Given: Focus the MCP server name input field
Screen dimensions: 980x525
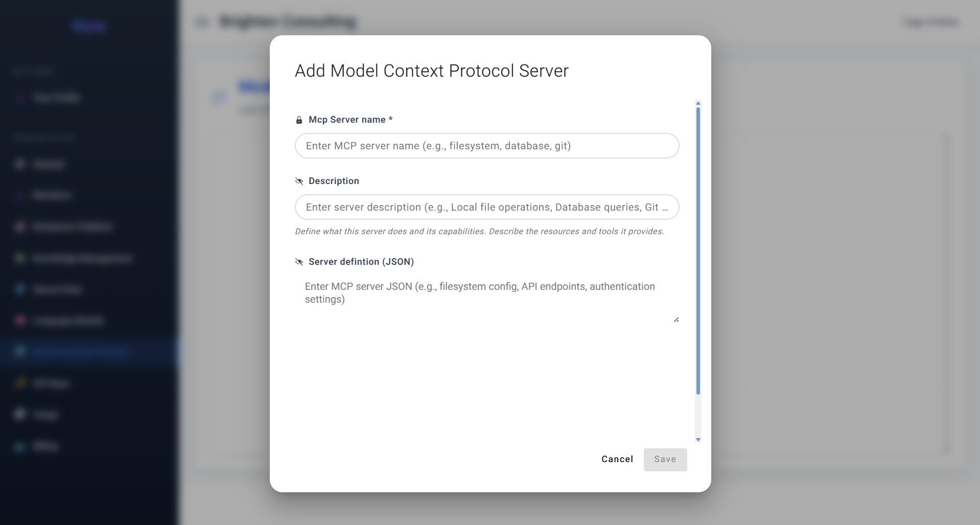Looking at the screenshot, I should [487, 146].
